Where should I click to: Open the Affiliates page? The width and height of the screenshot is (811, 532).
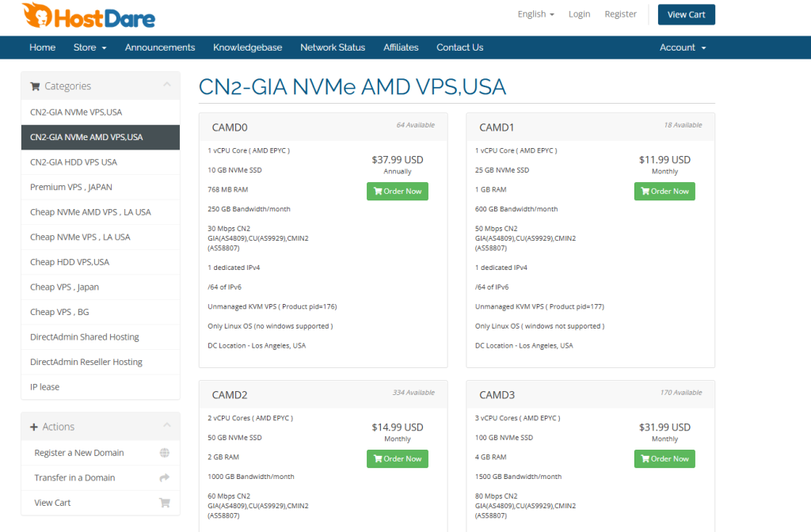[x=401, y=47]
